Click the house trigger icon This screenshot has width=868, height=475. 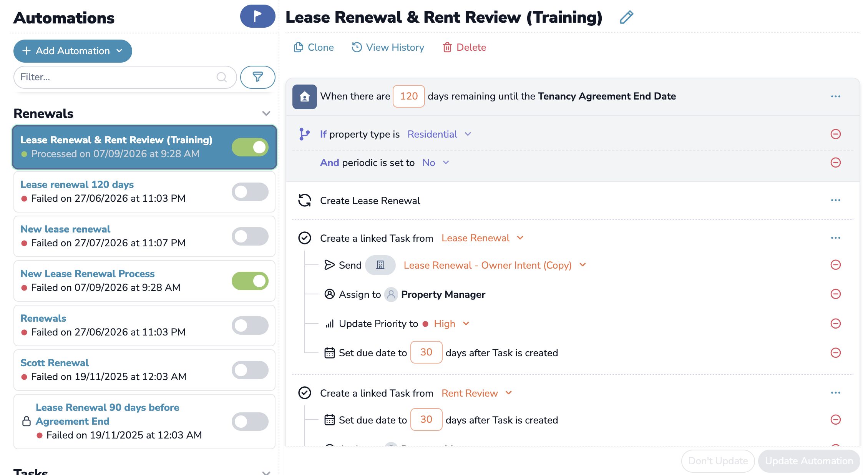(304, 96)
